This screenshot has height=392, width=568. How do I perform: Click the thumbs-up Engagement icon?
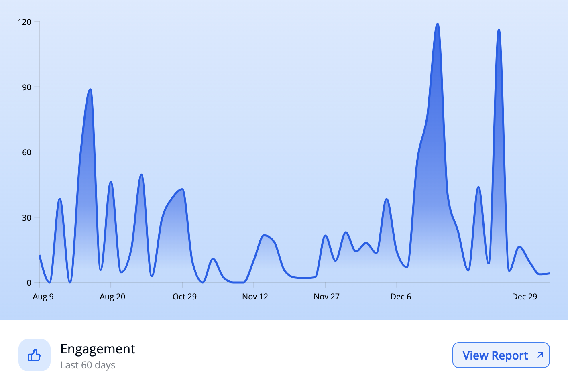[x=34, y=355]
